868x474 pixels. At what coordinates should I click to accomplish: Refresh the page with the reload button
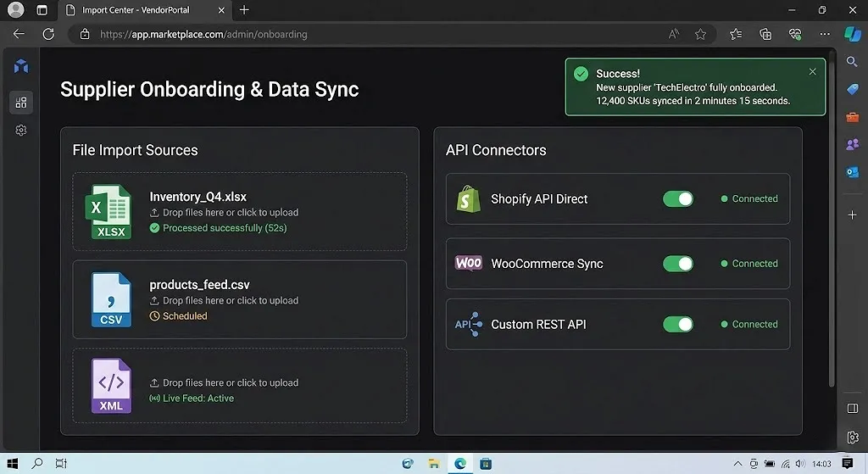pos(48,35)
